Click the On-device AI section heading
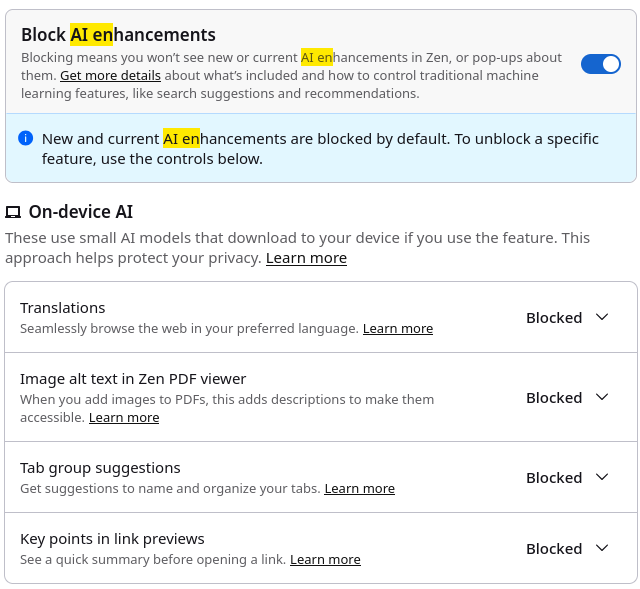Screen dimensions: 640x589 tap(80, 212)
